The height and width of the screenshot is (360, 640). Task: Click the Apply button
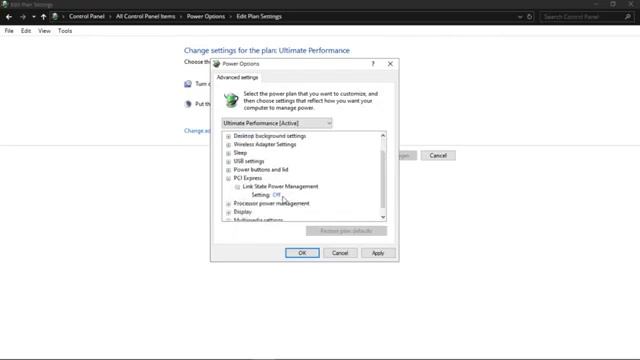click(x=378, y=253)
